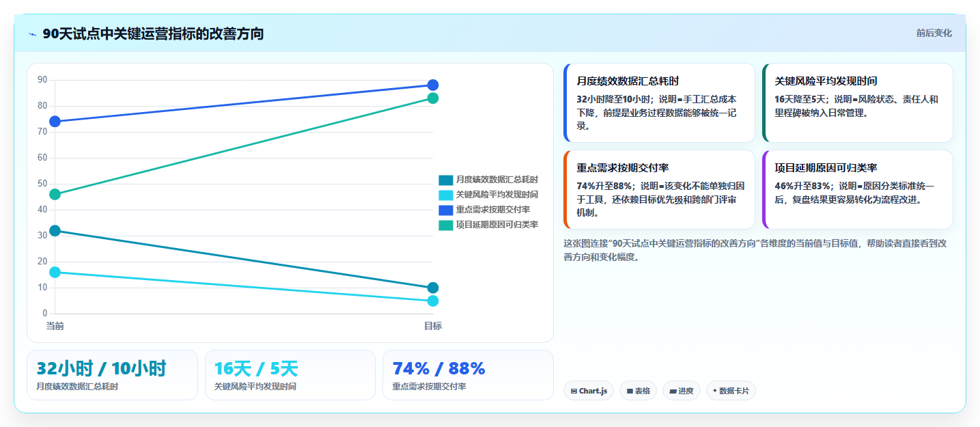This screenshot has height=427, width=980.
Task: Select the 32小时 / 10小时 stat card
Action: (112, 375)
